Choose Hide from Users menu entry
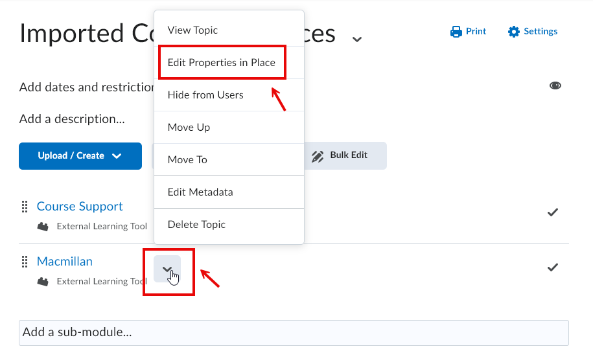The width and height of the screenshot is (593, 364). click(x=205, y=95)
